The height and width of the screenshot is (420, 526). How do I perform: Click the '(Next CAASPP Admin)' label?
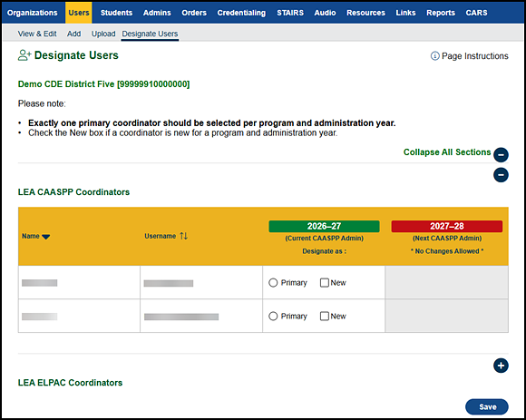point(447,239)
